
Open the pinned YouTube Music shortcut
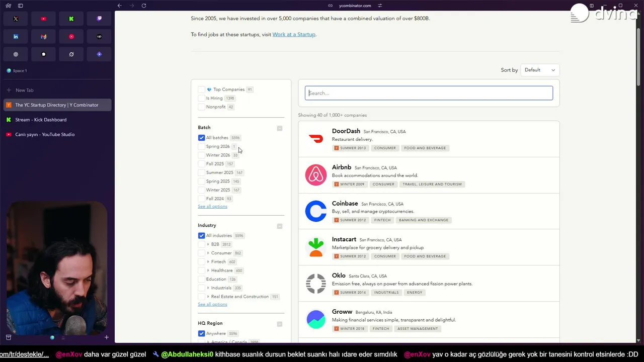[x=71, y=37]
